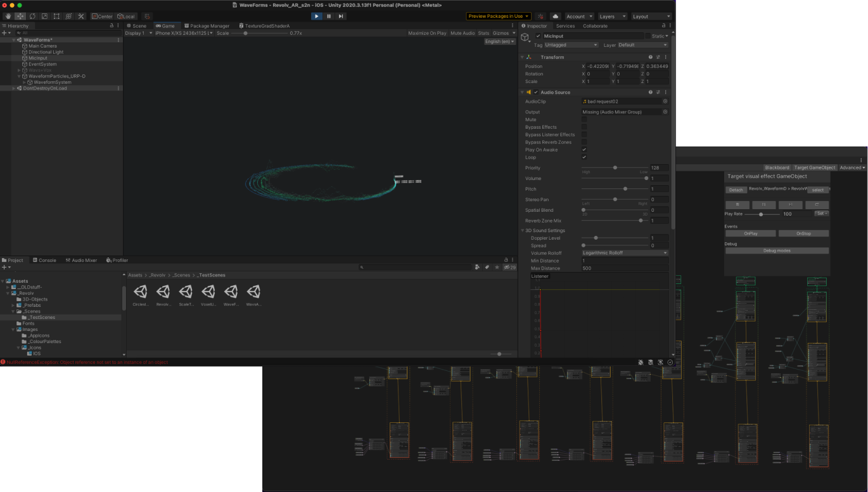Advance one frame with the Step button
The height and width of the screenshot is (492, 868).
(341, 16)
